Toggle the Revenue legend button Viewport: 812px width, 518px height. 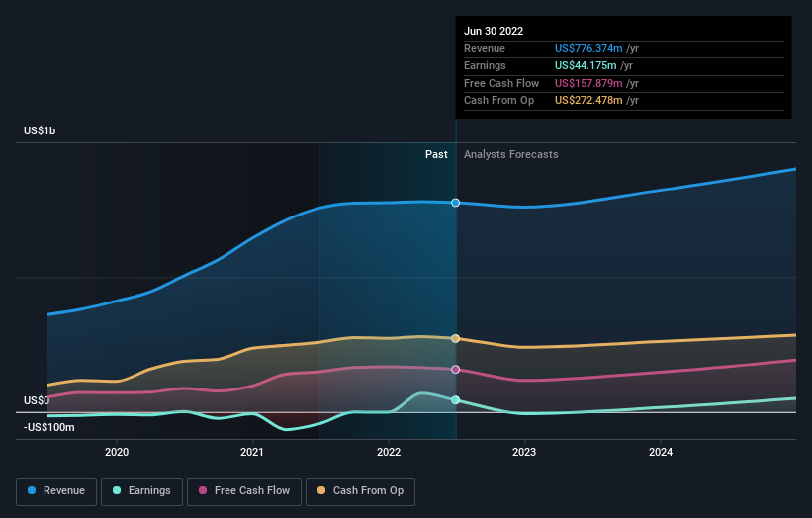56,491
